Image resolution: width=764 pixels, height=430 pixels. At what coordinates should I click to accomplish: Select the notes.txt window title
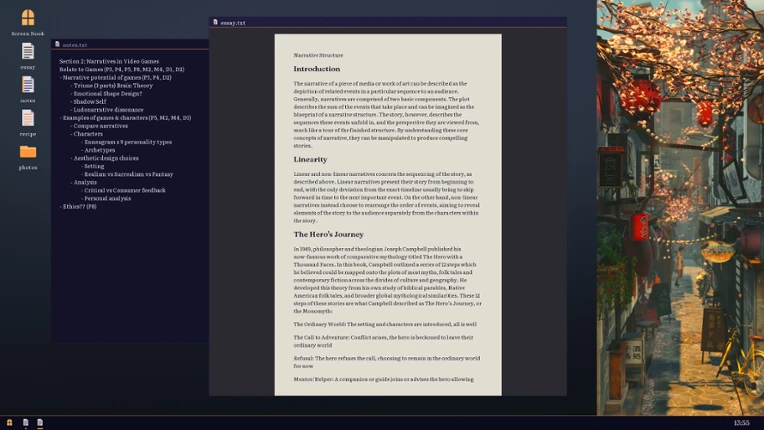[x=75, y=45]
